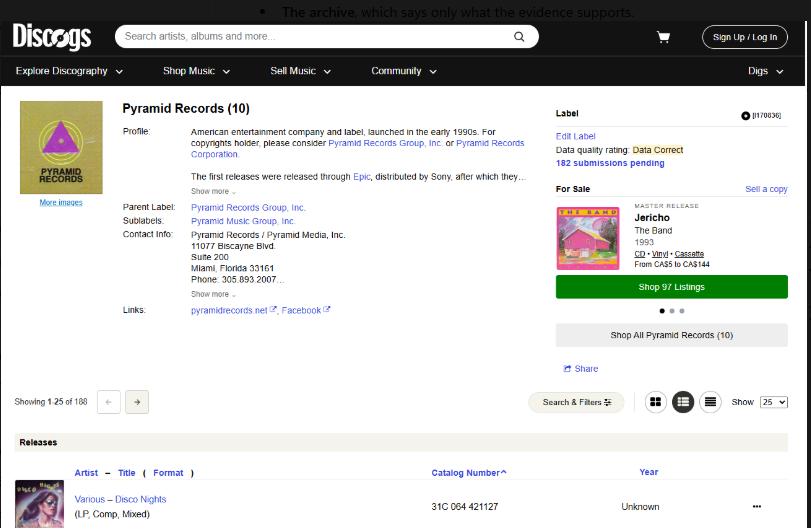
Task: Switch to compact text list view
Action: pos(710,402)
